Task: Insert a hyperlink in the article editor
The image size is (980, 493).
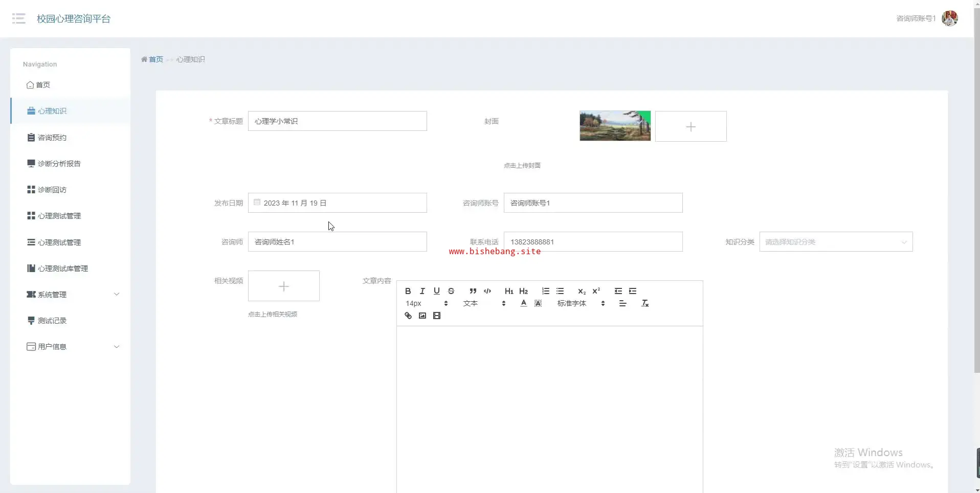Action: tap(408, 316)
